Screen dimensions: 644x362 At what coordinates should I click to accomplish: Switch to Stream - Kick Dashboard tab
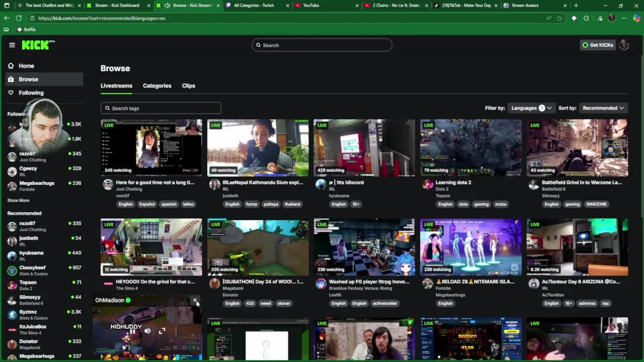coord(117,6)
